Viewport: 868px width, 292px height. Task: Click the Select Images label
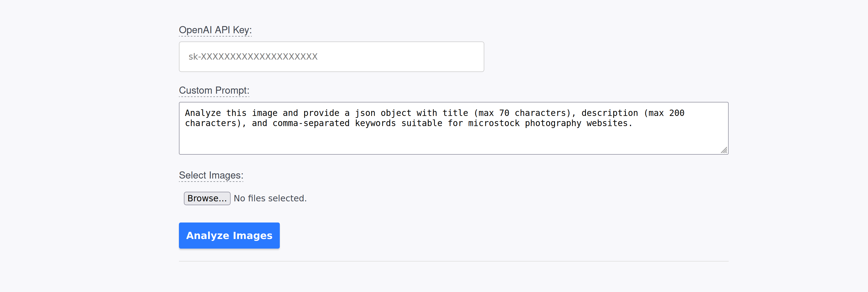tap(211, 175)
